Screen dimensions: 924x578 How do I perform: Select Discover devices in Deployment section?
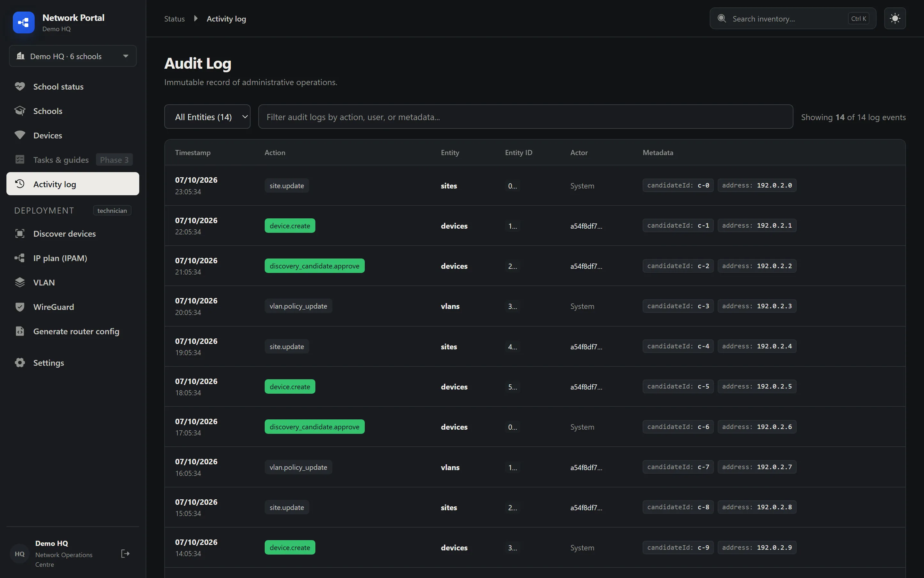click(x=73, y=234)
